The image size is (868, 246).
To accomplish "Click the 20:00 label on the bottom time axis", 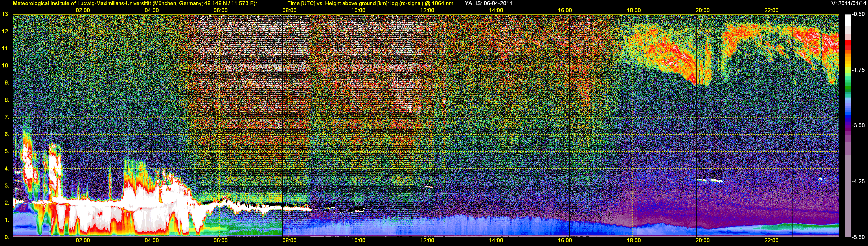I will click(x=703, y=241).
